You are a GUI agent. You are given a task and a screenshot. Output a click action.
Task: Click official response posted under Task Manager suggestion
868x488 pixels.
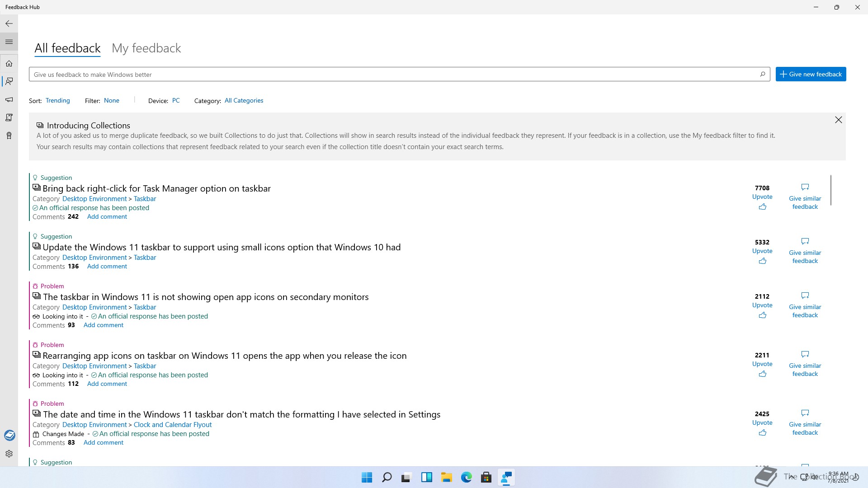pos(94,208)
